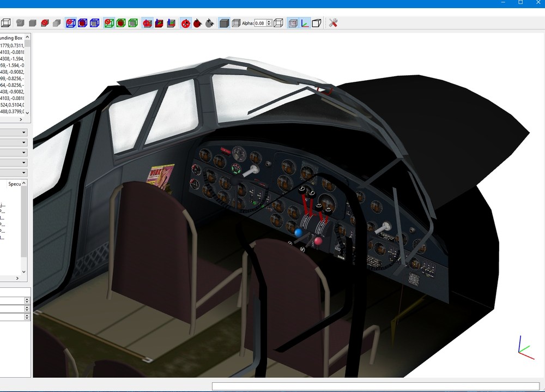This screenshot has width=545, height=392.
Task: Toggle the highlighted red circle crosshair icon
Action: pos(186,23)
